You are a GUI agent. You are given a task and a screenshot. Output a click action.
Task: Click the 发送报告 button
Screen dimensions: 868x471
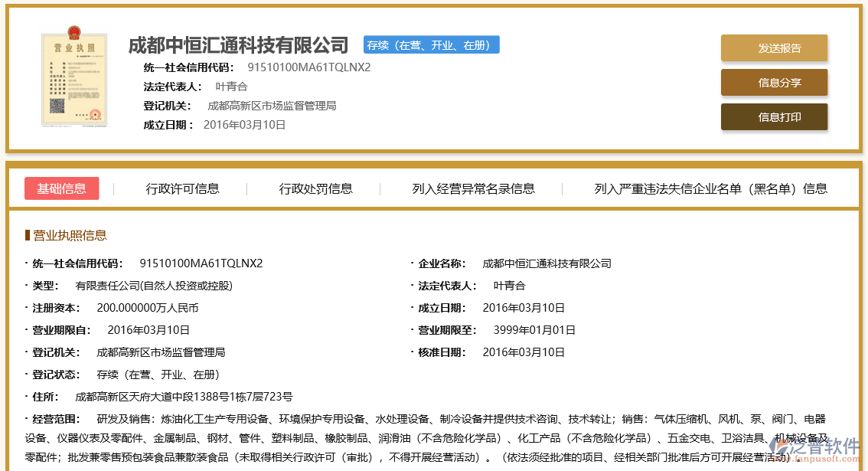coord(774,48)
